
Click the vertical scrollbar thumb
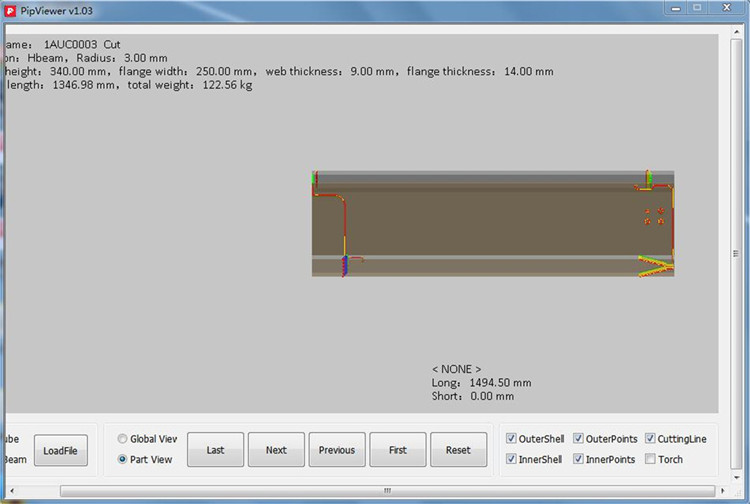click(x=736, y=253)
